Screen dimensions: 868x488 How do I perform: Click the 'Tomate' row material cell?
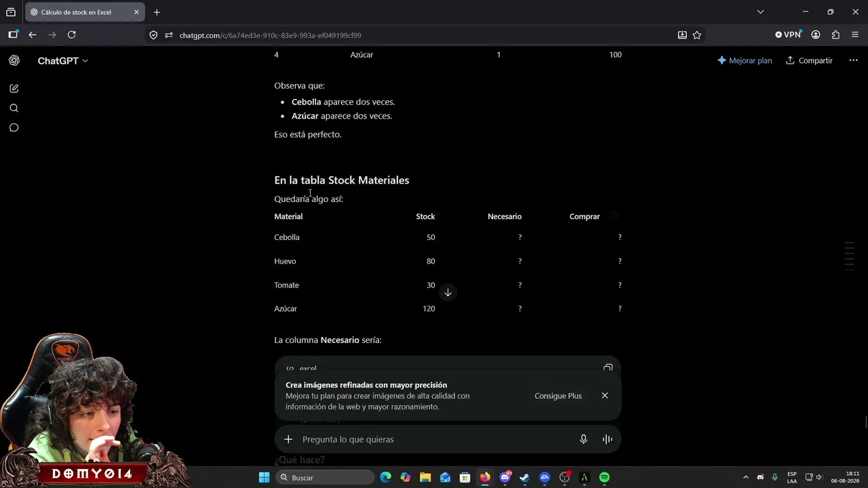pyautogui.click(x=286, y=285)
